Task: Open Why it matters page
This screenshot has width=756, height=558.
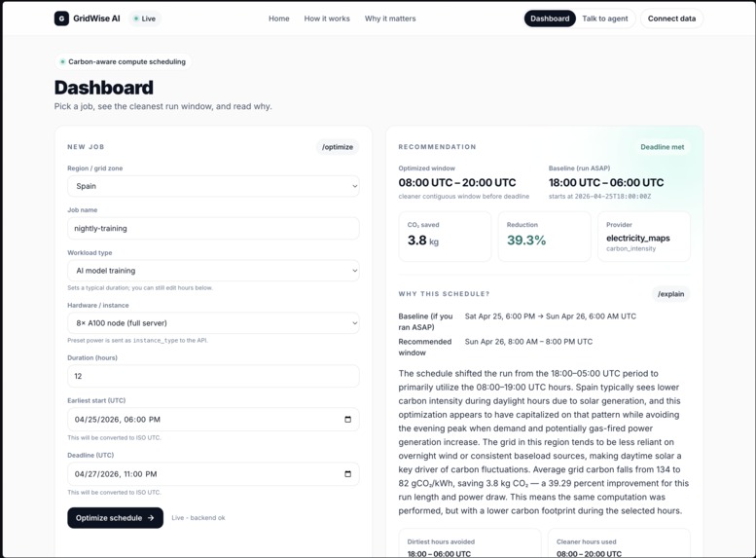Action: (390, 19)
